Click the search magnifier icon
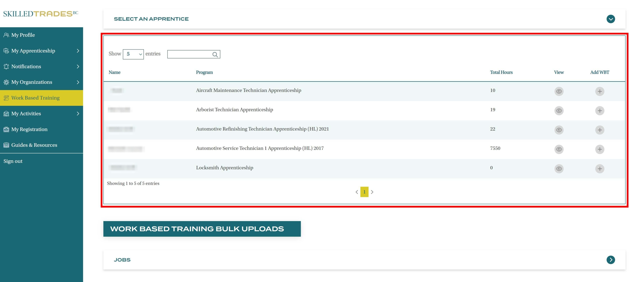Viewport: 644px width, 282px height. coord(215,55)
